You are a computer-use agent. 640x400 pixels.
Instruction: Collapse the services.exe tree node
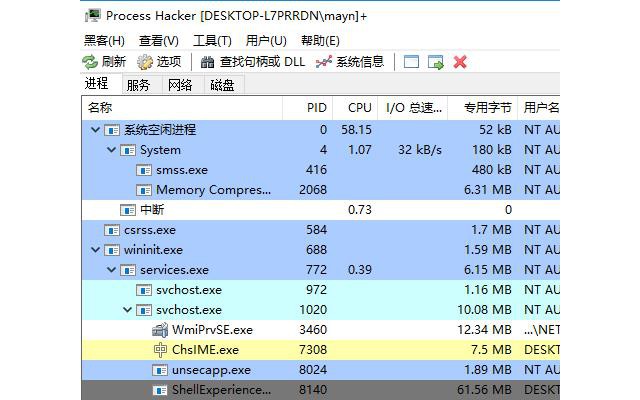point(111,269)
